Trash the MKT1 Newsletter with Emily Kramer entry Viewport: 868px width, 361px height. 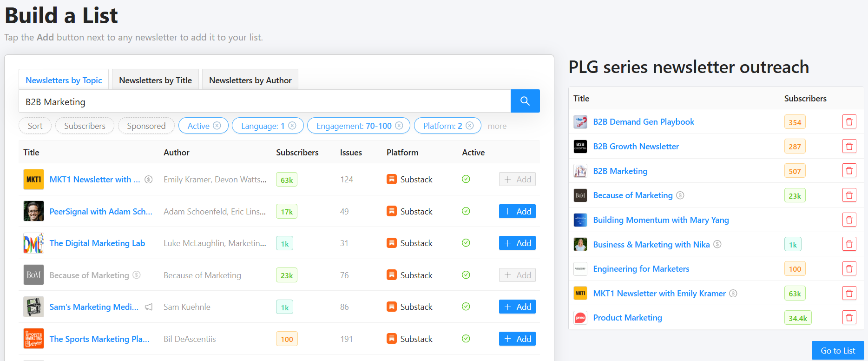849,294
